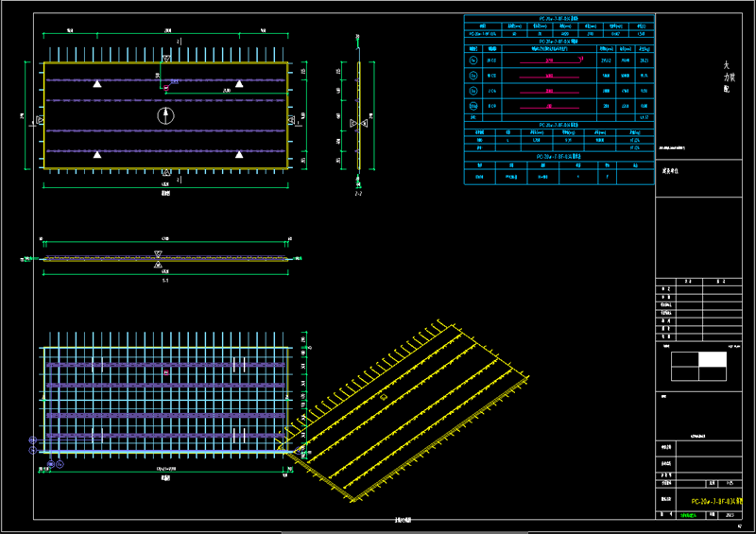This screenshot has width=756, height=534.
Task: Select the lower-right white lifting triangle in the top plan
Action: click(x=239, y=154)
